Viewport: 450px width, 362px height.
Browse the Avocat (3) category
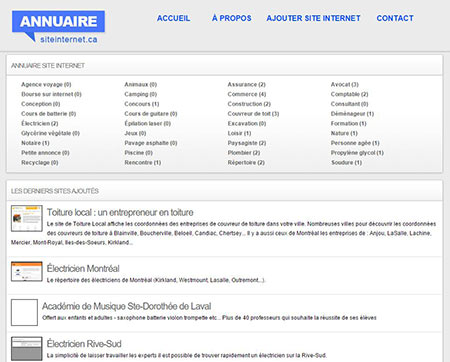coord(345,84)
